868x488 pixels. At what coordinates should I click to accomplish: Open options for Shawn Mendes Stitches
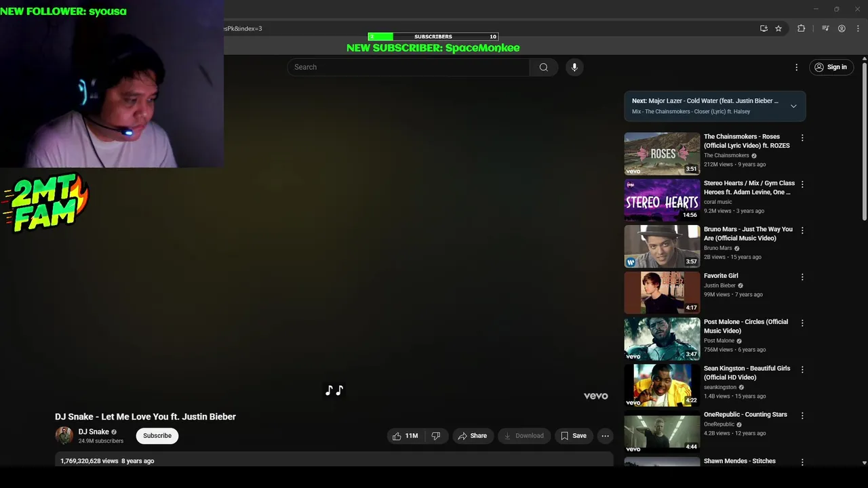(x=802, y=462)
